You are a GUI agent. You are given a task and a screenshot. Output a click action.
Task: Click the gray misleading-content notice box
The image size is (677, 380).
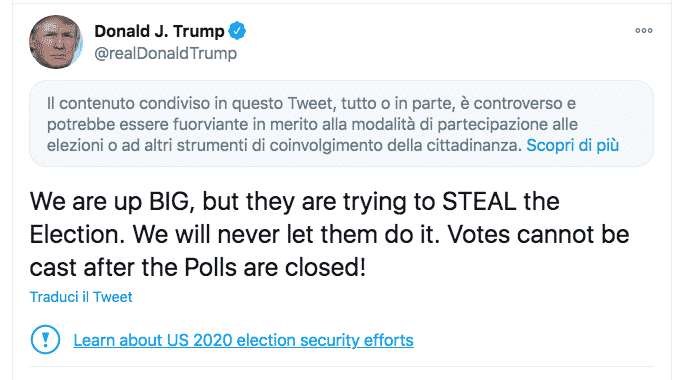tap(341, 124)
